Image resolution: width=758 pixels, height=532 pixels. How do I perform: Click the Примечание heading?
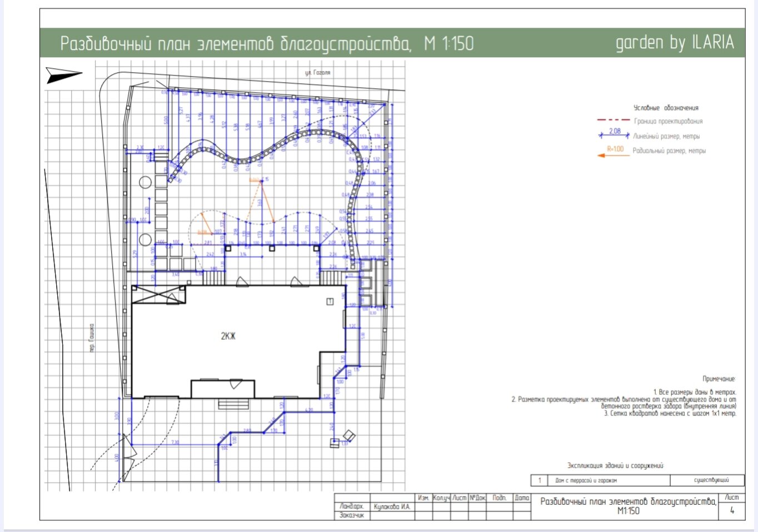pos(719,379)
